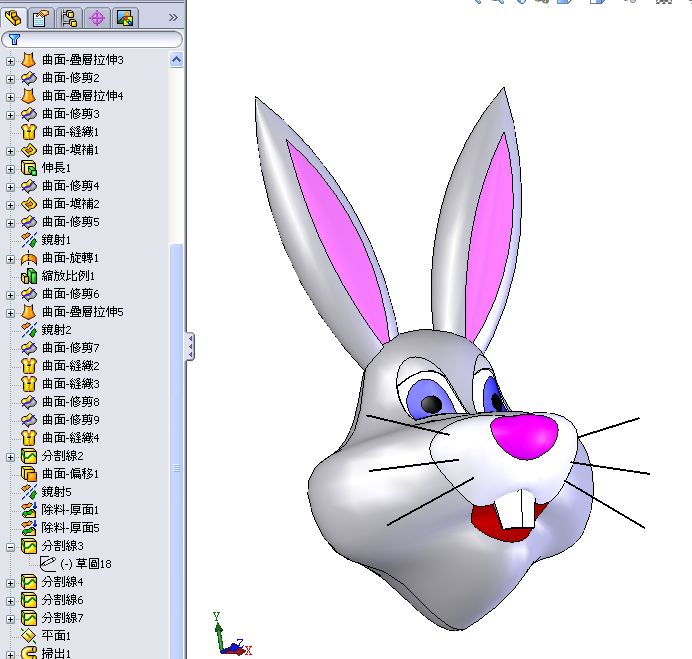The width and height of the screenshot is (692, 659).
Task: Select the 分割線2 split line icon
Action: pos(29,456)
